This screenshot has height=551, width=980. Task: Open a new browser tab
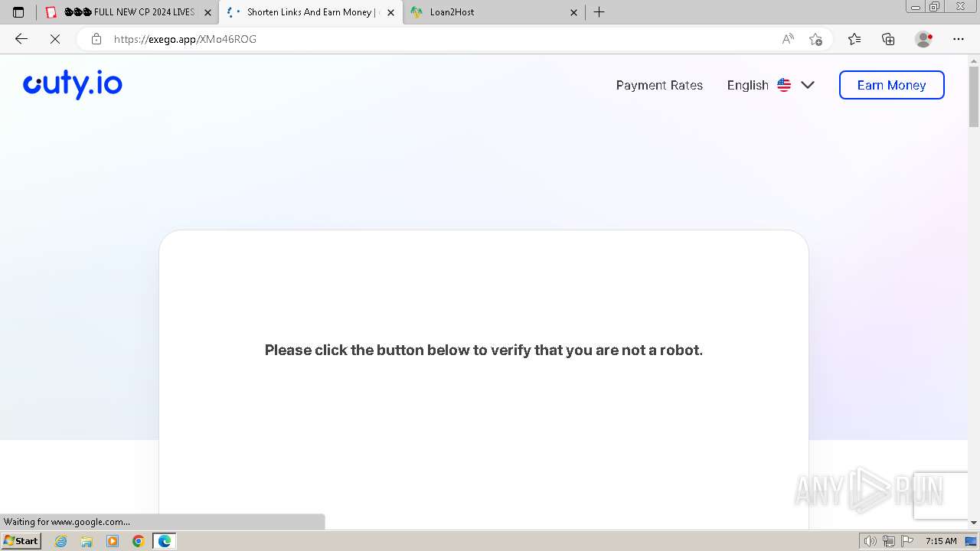coord(599,12)
